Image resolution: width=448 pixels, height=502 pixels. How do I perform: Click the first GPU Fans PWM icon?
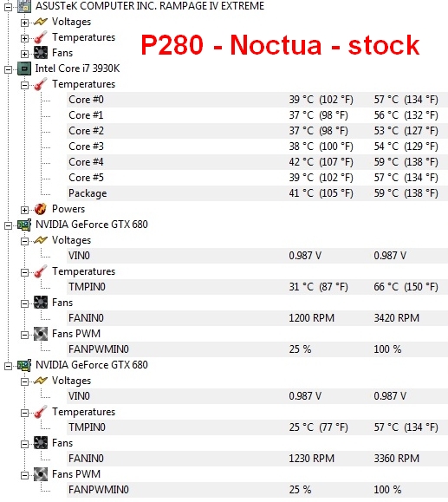pos(41,334)
